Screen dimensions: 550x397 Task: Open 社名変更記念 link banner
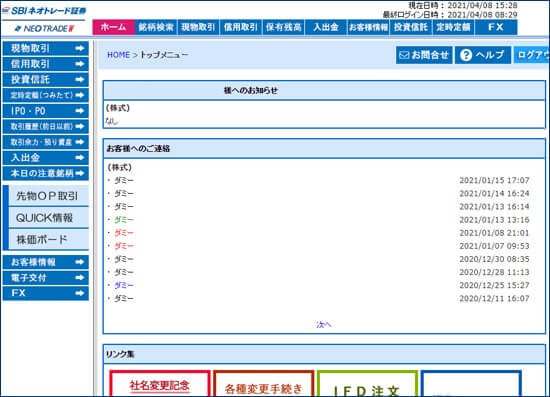coord(160,384)
